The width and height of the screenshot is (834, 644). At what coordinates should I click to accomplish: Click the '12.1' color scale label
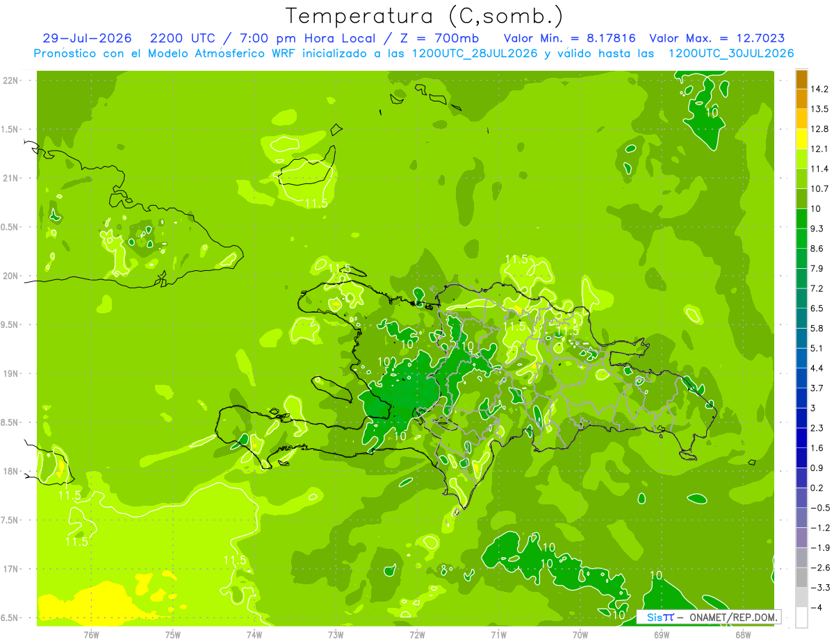point(819,149)
